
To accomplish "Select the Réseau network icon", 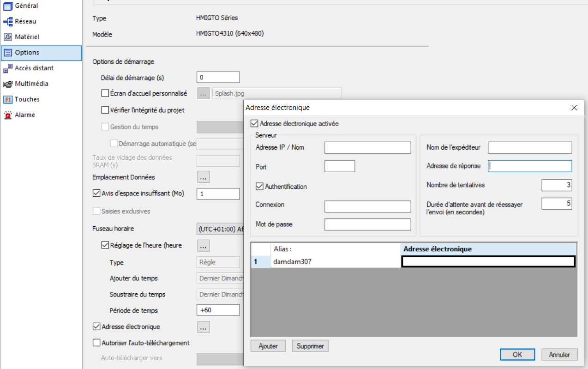I will [8, 22].
